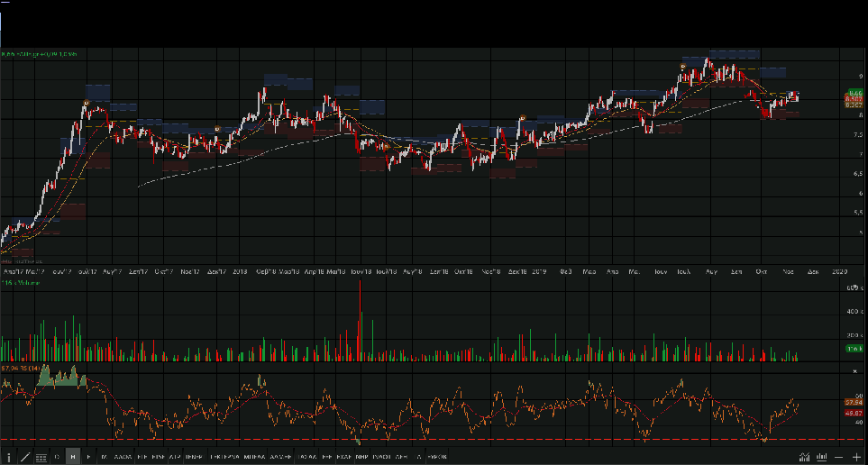The width and height of the screenshot is (868, 465).
Task: Click the info 'i' icon in bottom toolbar
Action: [x=8, y=457]
